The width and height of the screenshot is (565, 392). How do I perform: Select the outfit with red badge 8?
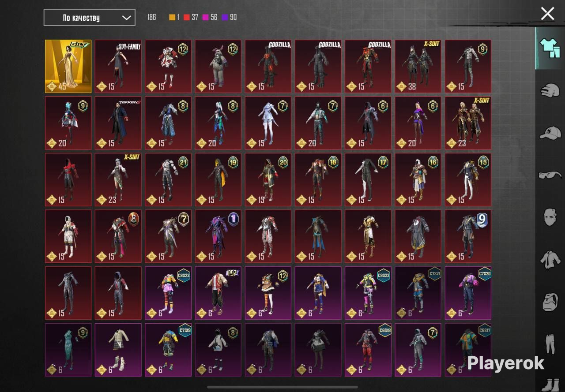pos(118,236)
